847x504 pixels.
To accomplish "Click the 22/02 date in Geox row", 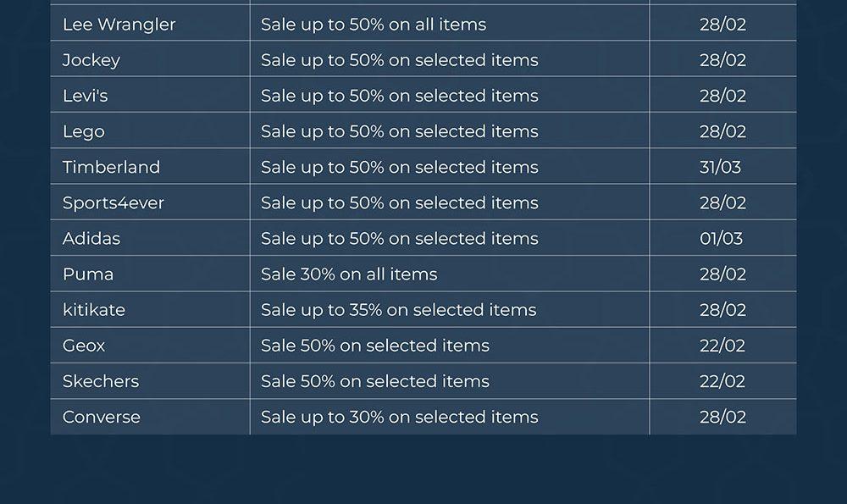I will pyautogui.click(x=722, y=345).
